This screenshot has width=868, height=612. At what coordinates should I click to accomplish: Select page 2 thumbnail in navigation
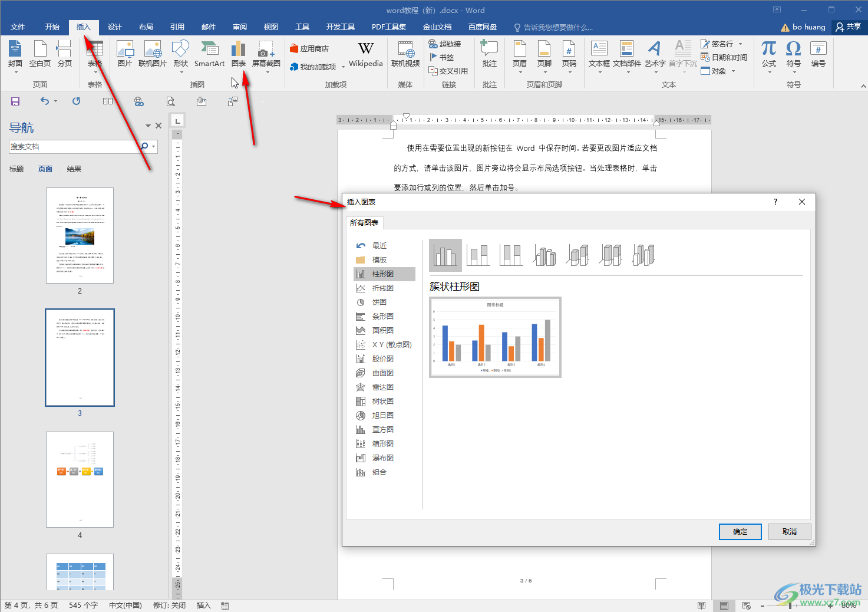80,236
